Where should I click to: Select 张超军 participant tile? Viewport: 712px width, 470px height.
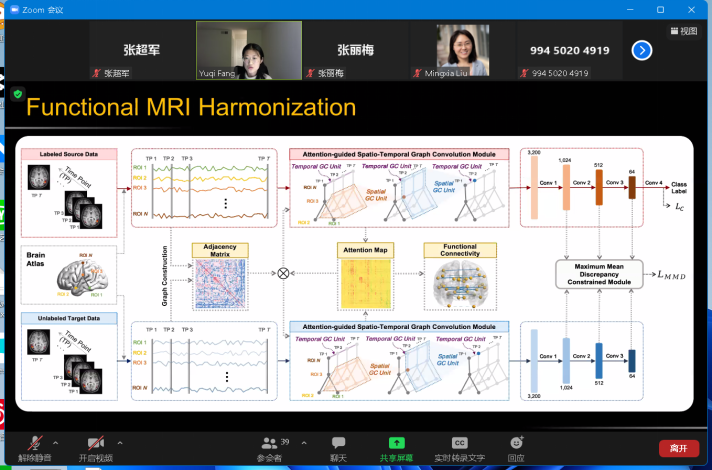coord(142,51)
